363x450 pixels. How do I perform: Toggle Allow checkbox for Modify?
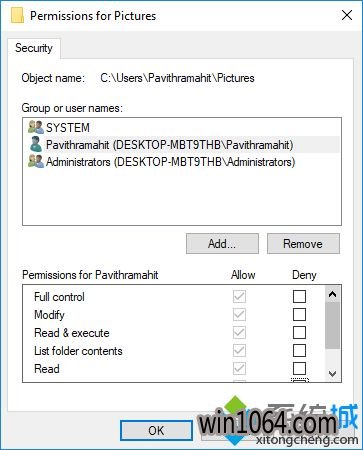click(x=239, y=314)
